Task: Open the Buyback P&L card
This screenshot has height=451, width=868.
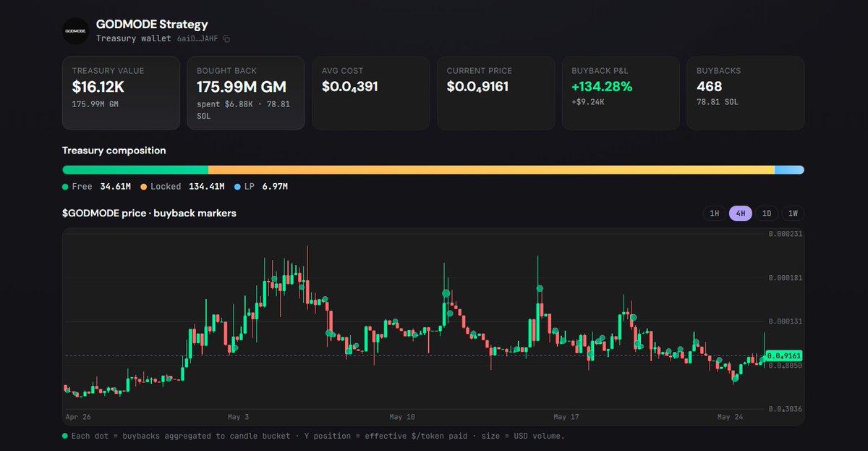Action: click(x=621, y=93)
